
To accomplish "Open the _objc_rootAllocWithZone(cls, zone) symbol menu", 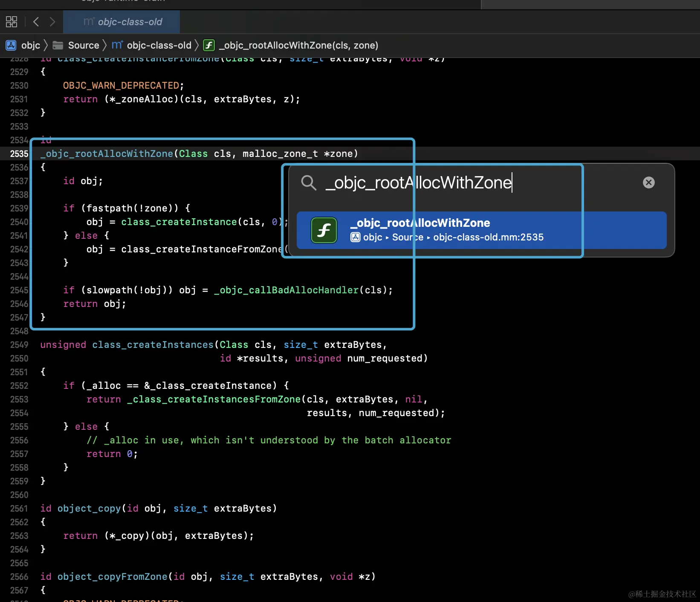I will (298, 45).
